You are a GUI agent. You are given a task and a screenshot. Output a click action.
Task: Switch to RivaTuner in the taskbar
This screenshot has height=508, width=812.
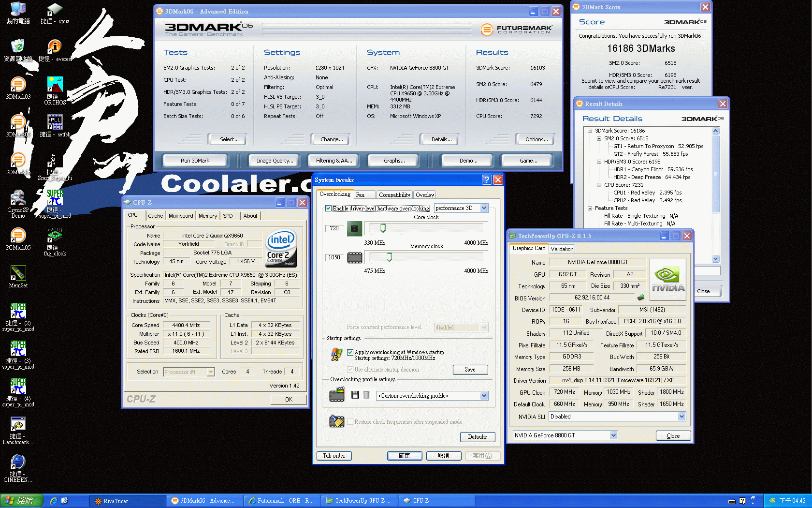tap(128, 501)
